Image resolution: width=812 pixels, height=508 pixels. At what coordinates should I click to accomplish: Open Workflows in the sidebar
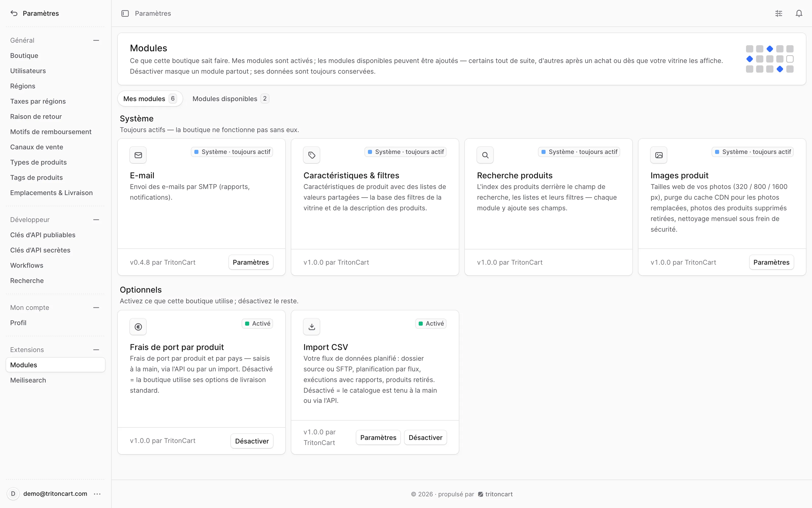[56, 265]
